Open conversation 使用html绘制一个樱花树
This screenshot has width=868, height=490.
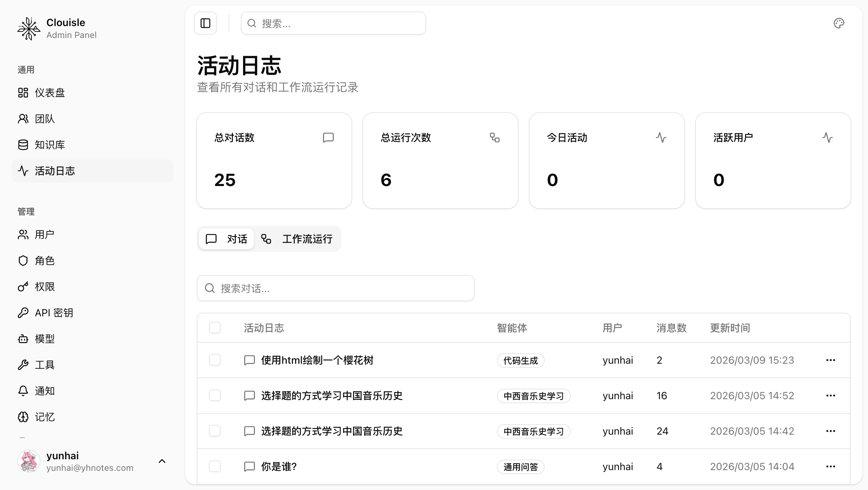(317, 360)
